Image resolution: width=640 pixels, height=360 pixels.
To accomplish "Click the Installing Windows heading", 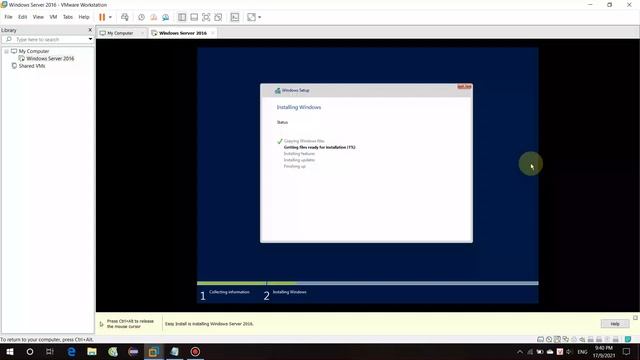I will pos(299,107).
